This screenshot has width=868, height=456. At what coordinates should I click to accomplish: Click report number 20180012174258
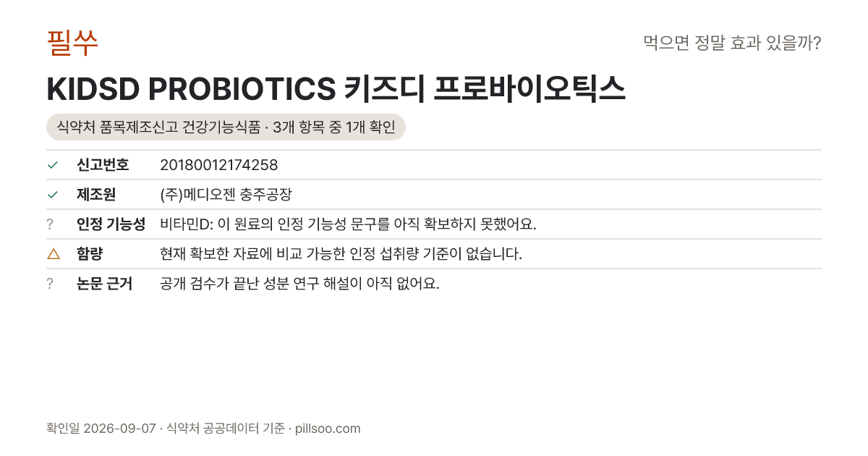pos(219,165)
